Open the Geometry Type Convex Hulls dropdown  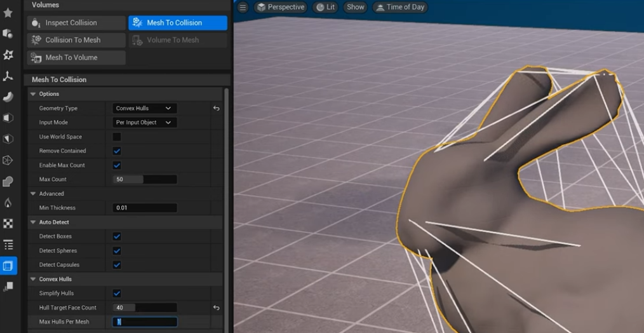[x=145, y=108]
